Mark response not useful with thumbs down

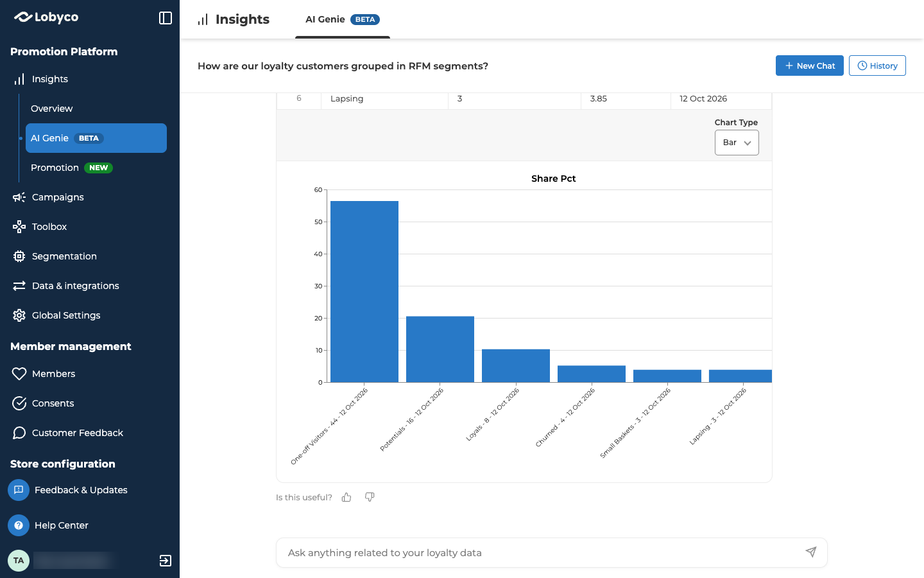pos(370,497)
